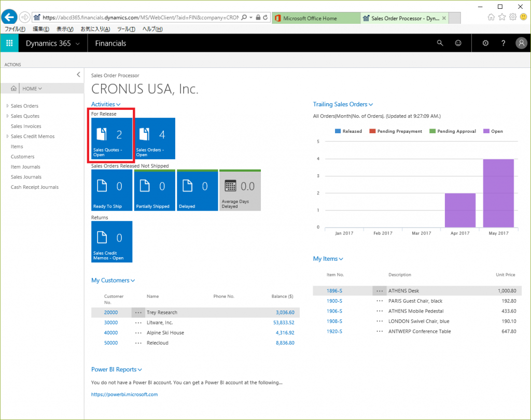Open the Partially Shipped tile
This screenshot has height=420, width=531.
click(155, 190)
